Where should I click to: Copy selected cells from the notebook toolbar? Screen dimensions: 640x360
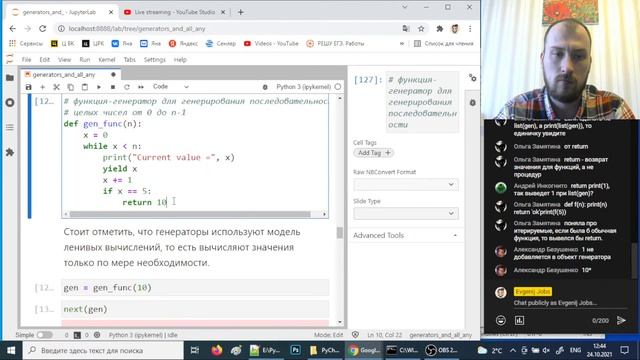71,87
